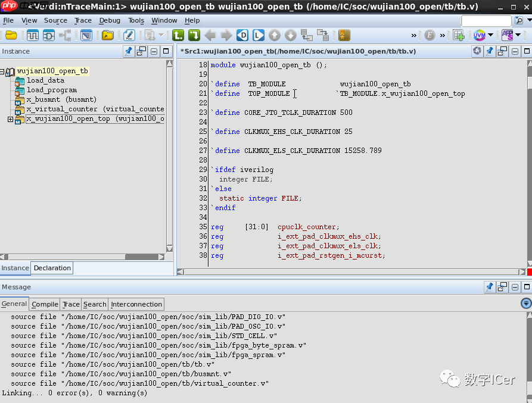Viewport: 532px width, 403px height.
Task: Toggle pin on the Src1 source panel
Action: pyautogui.click(x=490, y=51)
